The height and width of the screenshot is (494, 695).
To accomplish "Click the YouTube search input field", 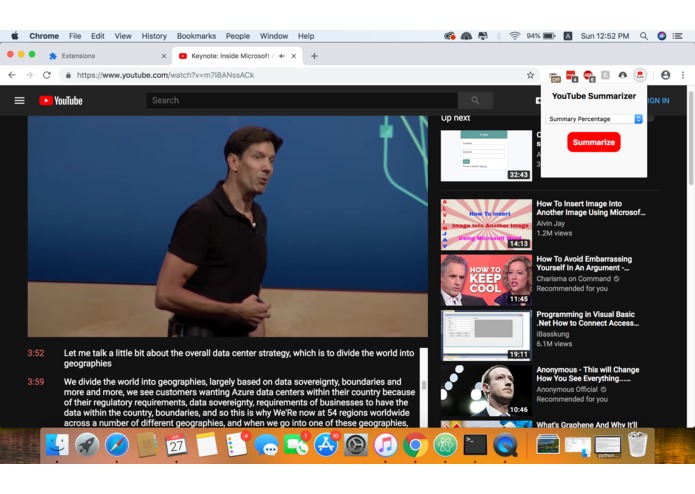I will 302,101.
